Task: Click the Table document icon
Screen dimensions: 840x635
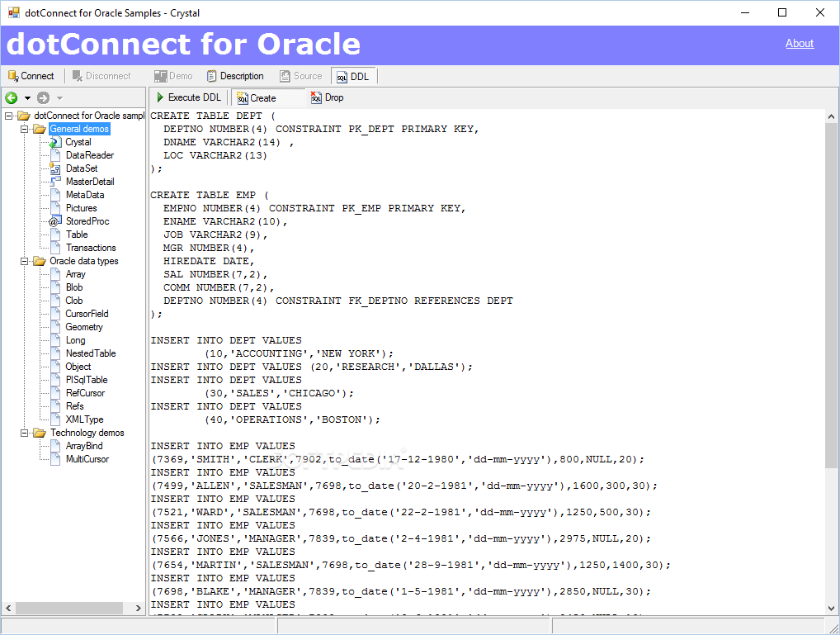Action: (55, 235)
